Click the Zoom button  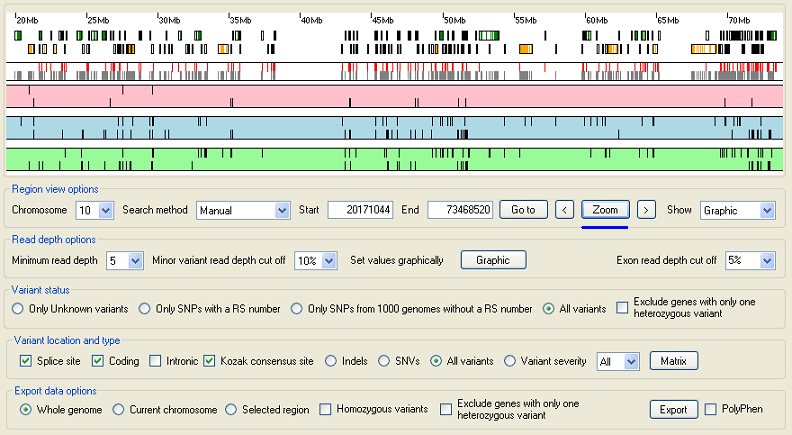click(x=605, y=210)
